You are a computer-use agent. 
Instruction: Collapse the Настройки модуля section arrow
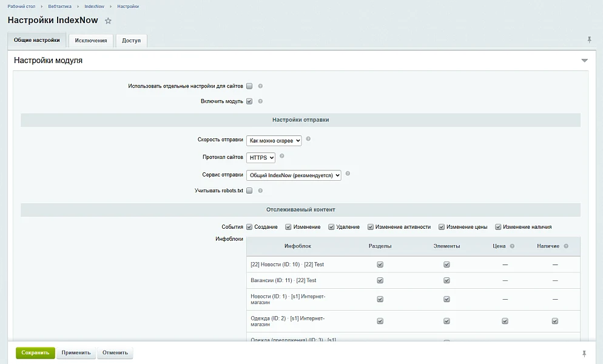pos(585,61)
